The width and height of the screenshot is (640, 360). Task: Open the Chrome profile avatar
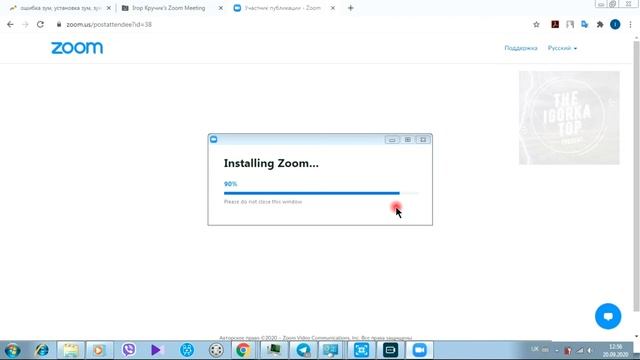[615, 24]
